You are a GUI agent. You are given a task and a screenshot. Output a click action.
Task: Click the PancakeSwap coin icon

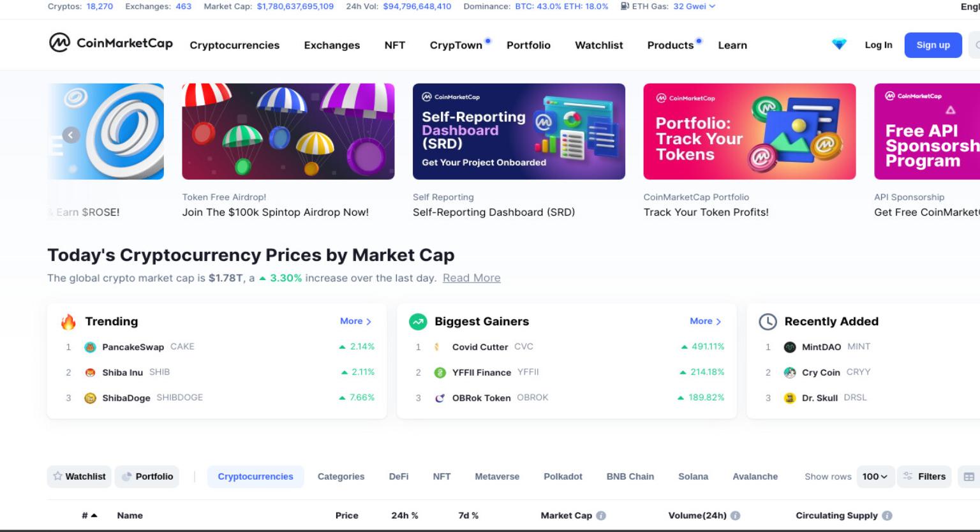point(90,347)
